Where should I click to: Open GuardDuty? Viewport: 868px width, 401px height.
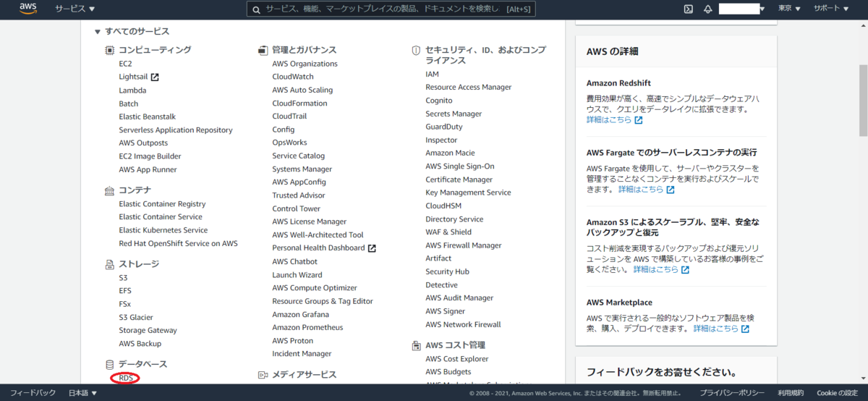444,127
